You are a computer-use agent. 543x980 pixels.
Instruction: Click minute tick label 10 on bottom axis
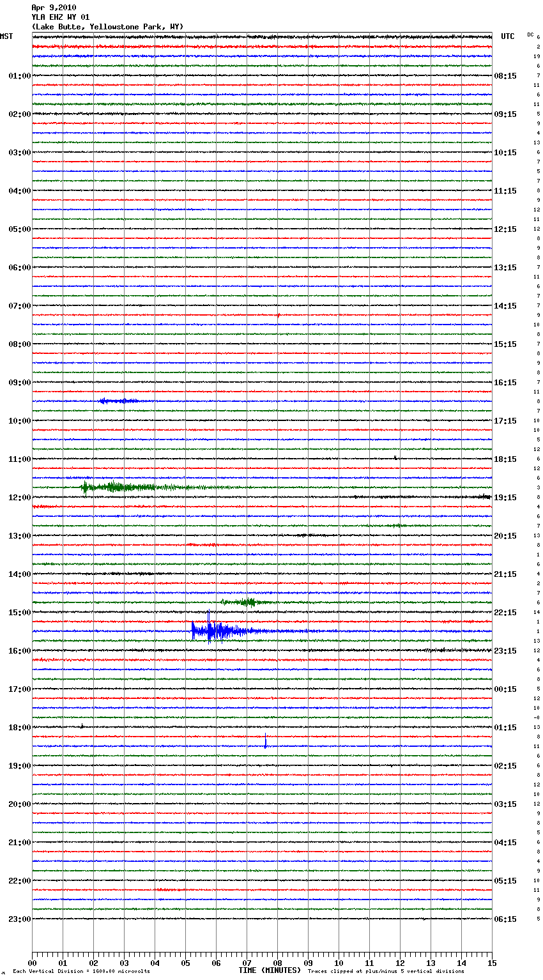point(339,963)
